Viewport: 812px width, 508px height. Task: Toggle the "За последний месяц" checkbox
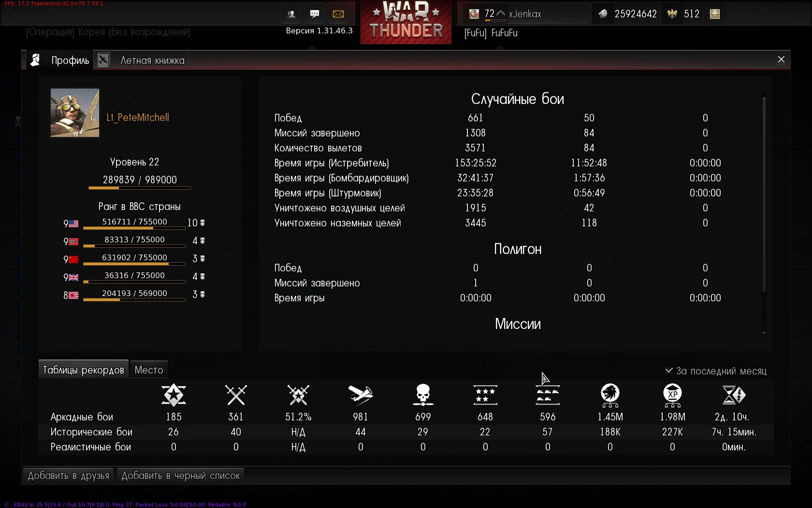pos(669,371)
